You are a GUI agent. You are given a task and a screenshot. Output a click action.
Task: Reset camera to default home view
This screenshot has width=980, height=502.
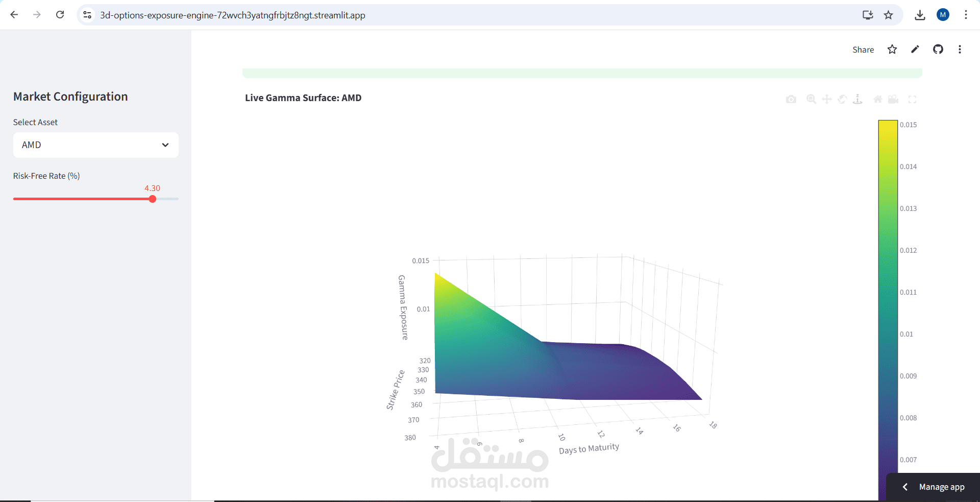coord(878,100)
